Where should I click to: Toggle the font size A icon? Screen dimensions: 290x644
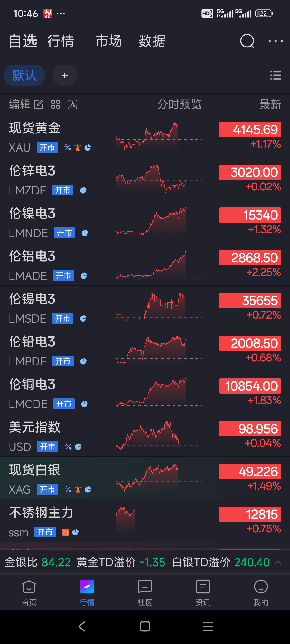[x=72, y=104]
